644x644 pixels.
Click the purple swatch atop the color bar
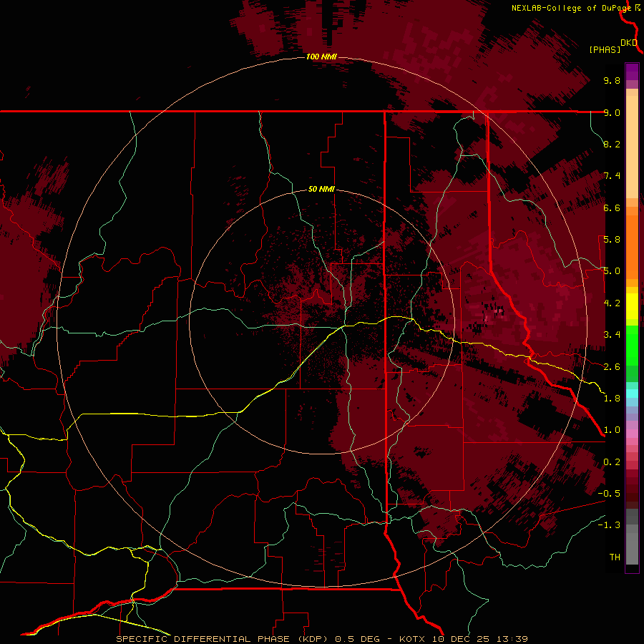coord(632,72)
